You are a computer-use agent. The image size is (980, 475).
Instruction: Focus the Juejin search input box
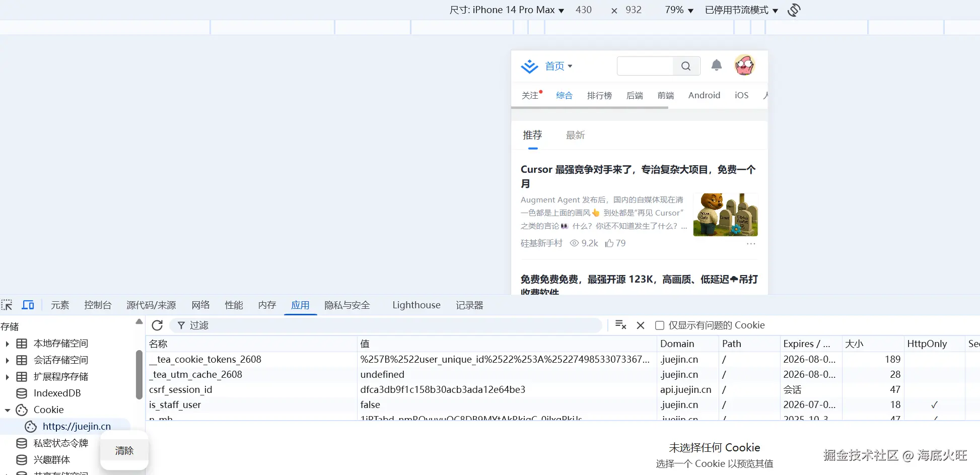[x=645, y=66]
